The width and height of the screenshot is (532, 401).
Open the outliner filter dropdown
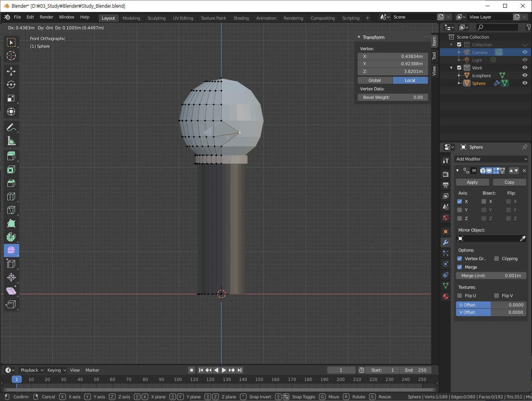pos(529,27)
